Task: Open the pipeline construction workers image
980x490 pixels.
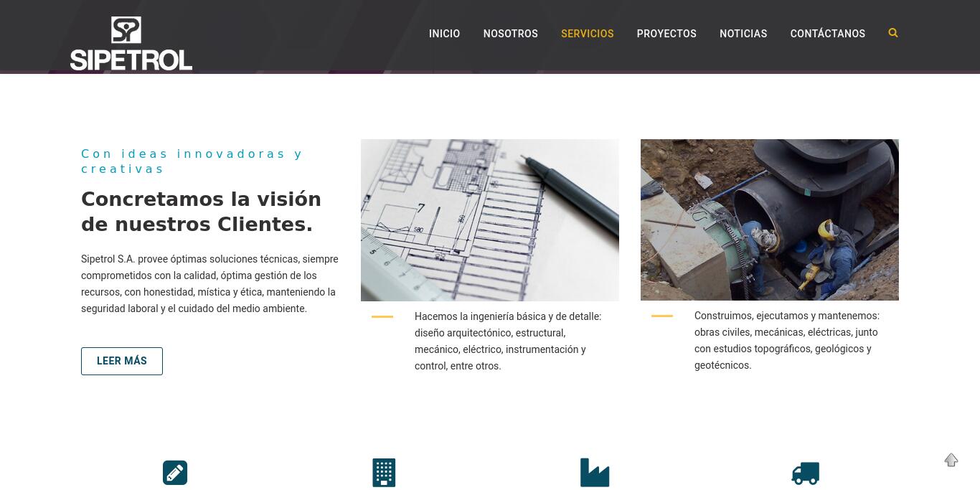Action: [x=770, y=220]
